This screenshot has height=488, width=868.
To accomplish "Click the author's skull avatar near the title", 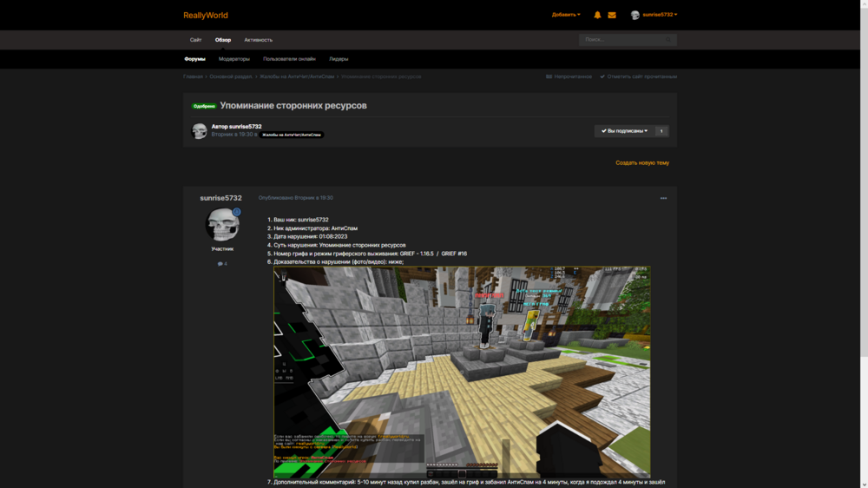I will (x=199, y=131).
